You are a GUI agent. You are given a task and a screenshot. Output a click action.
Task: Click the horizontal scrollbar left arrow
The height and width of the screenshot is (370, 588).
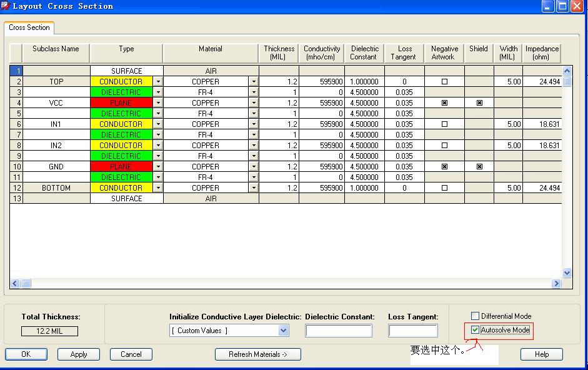coord(15,284)
